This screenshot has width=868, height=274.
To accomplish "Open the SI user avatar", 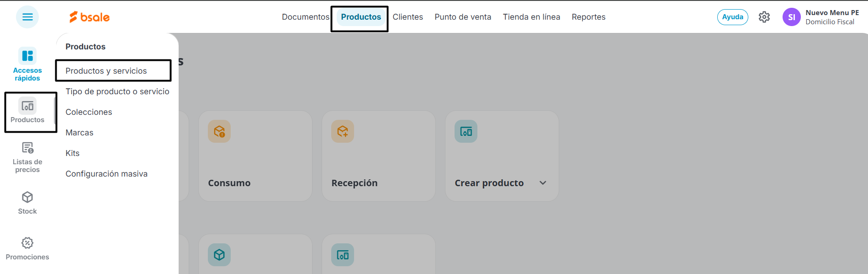I will tap(792, 17).
